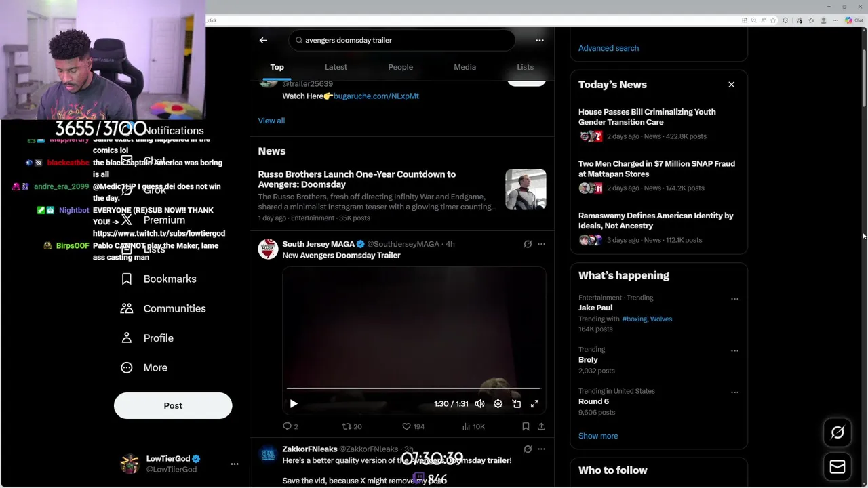Viewport: 868px width, 488px height.
Task: Open Profile from the sidebar
Action: (x=146, y=338)
